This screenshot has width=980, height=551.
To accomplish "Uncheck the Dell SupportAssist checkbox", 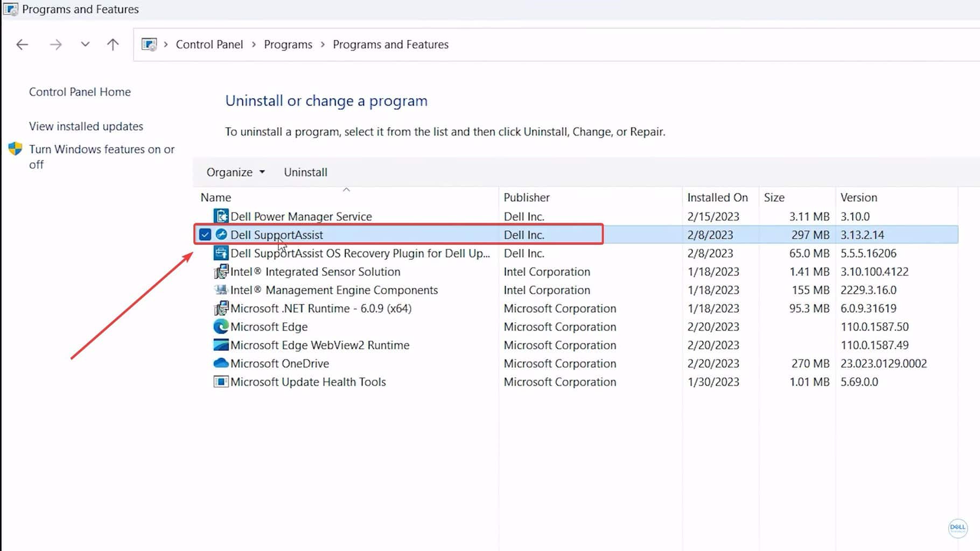I will (x=205, y=235).
